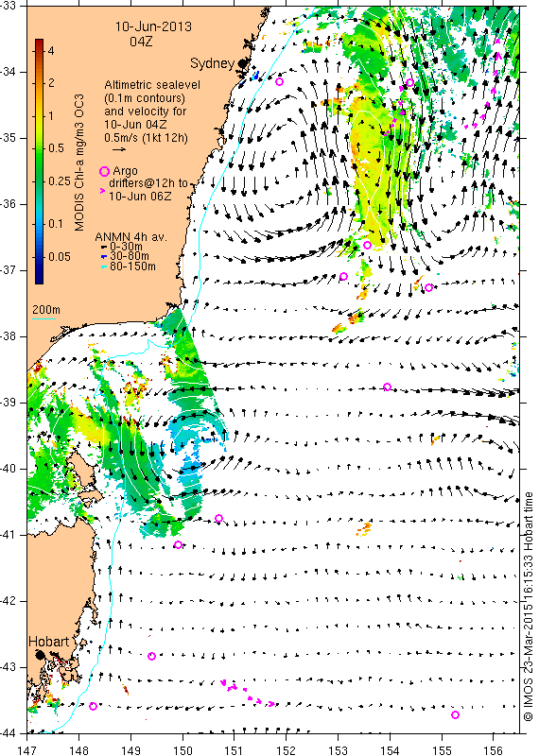Click the 'Argo' legend label
Image resolution: width=539 pixels, height=756 pixels.
point(125,171)
